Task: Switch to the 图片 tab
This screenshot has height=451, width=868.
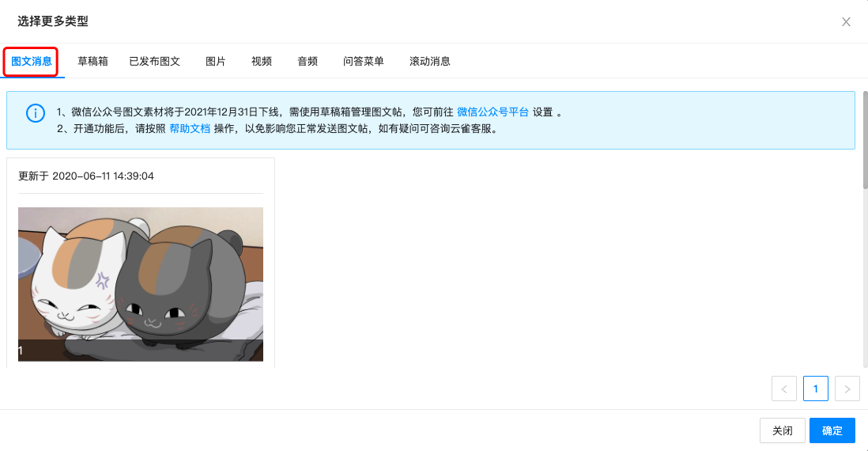Action: [215, 62]
